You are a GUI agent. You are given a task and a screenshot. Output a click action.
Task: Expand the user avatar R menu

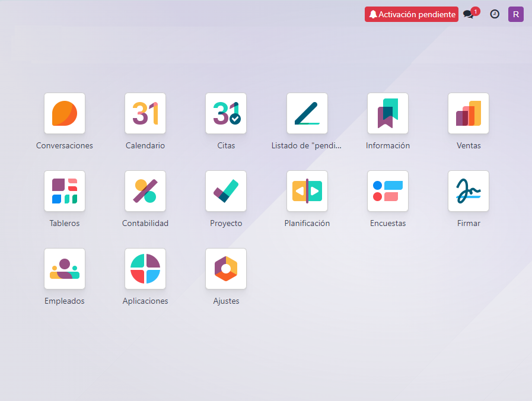(x=516, y=14)
